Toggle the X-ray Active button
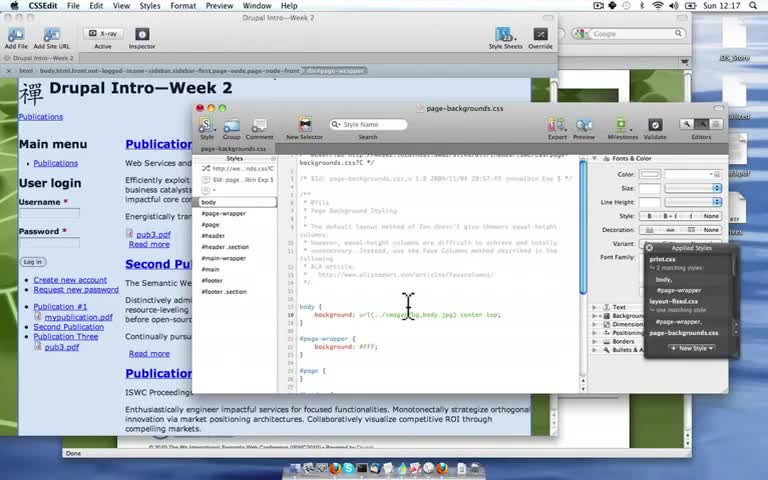This screenshot has height=480, width=768. click(103, 34)
